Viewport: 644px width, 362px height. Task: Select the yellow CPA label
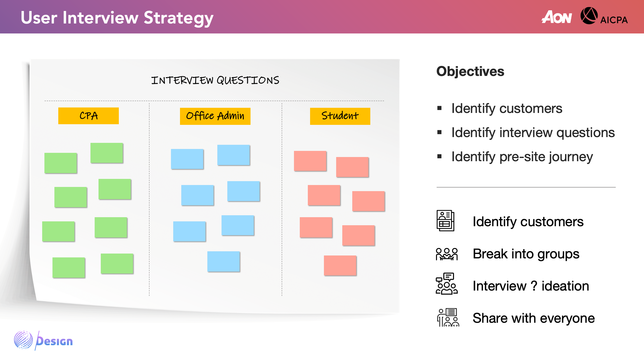(x=89, y=116)
